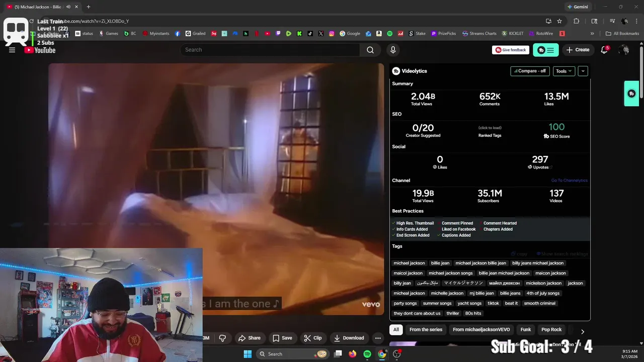Open the Streams Charts bookmark
The width and height of the screenshot is (644, 362).
click(479, 34)
